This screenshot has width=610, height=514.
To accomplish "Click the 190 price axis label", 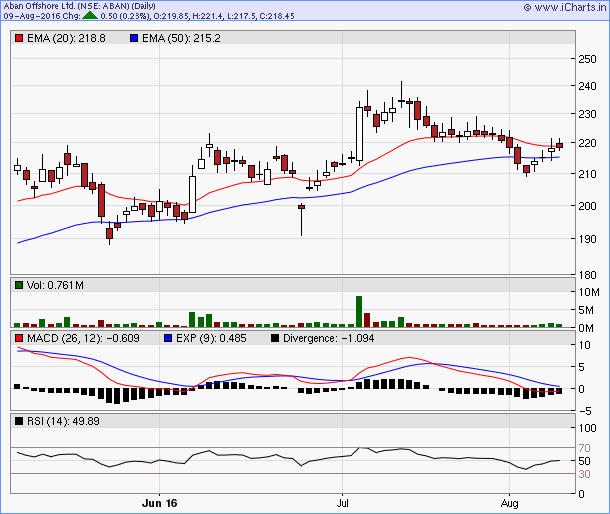I will 587,239.
